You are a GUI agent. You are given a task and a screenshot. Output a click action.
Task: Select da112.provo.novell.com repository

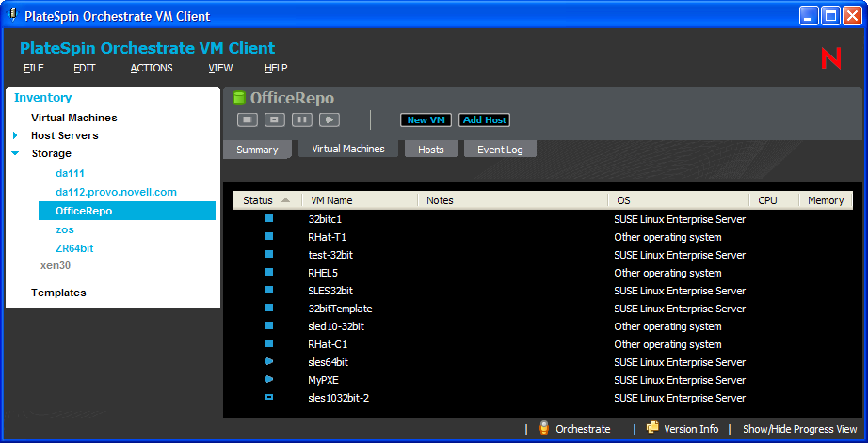point(116,192)
